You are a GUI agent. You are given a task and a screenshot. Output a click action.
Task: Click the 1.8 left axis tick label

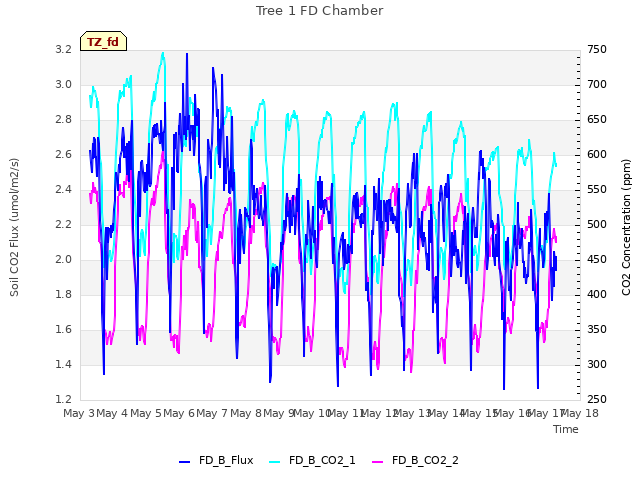click(x=63, y=294)
